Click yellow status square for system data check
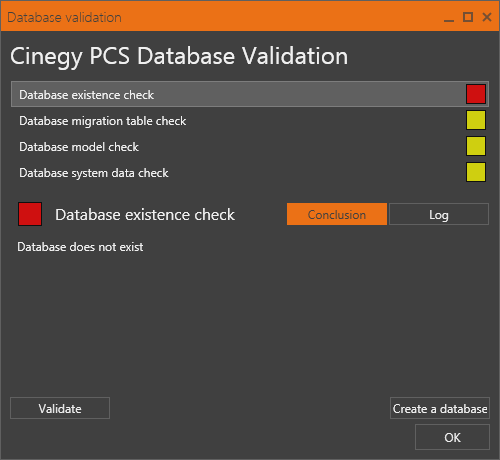This screenshot has width=500, height=460. (476, 172)
